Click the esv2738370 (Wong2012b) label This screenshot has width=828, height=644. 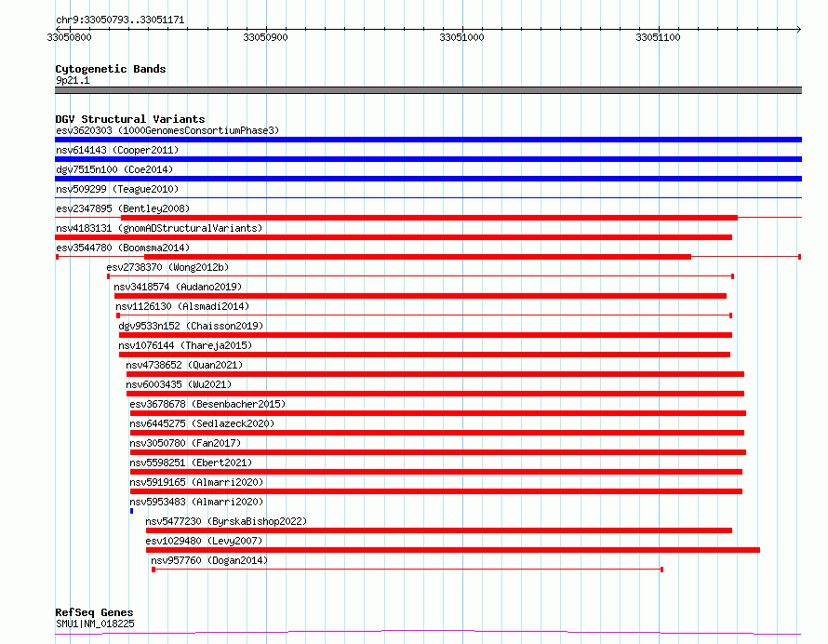(167, 267)
